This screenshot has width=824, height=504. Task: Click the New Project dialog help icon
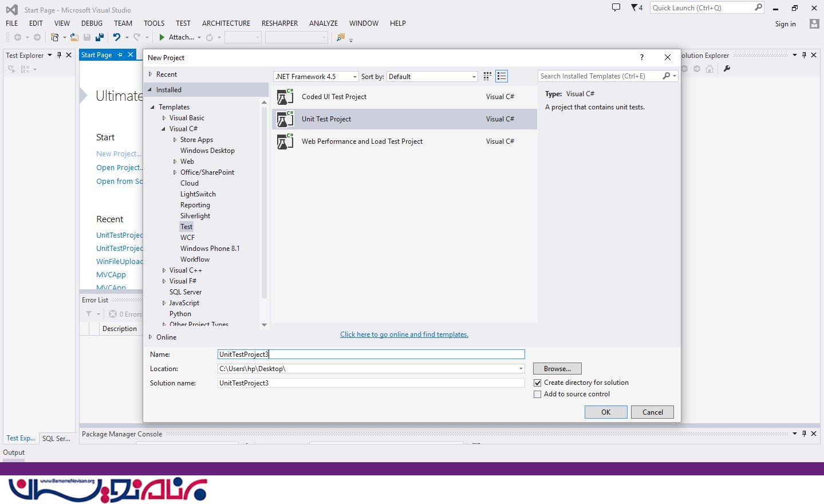[641, 57]
